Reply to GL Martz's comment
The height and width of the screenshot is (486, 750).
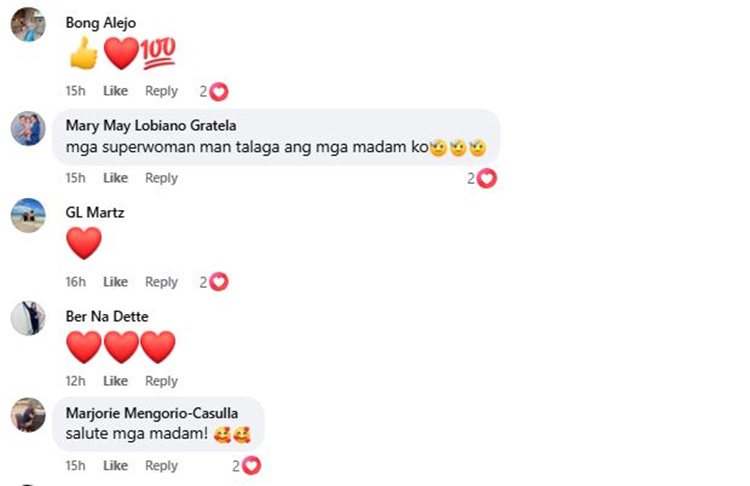tap(161, 282)
